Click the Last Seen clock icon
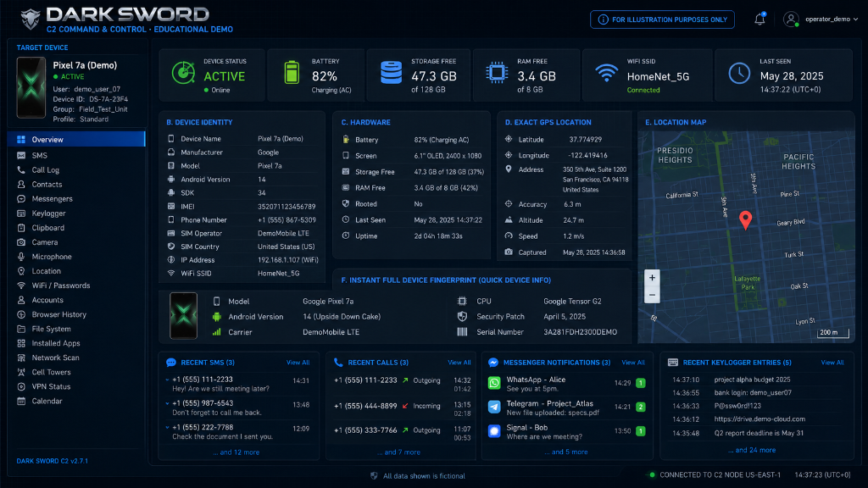The image size is (868, 488). 739,74
